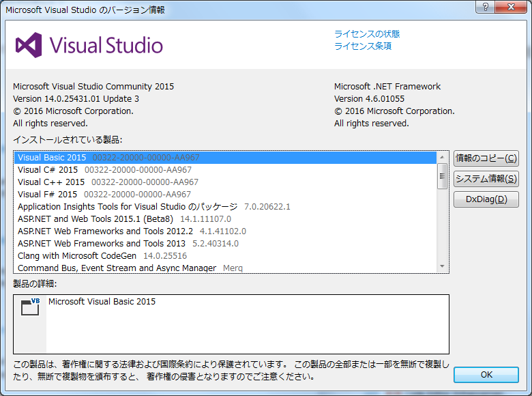Screen dimensions: 532x396
Task: Select Visual Basic 2015 in the list
Action: pyautogui.click(x=225, y=158)
